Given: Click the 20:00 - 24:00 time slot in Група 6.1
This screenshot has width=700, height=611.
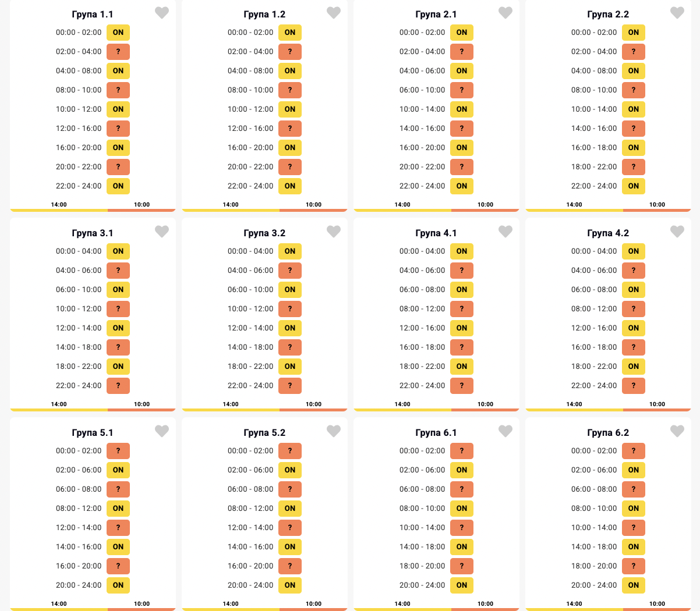Looking at the screenshot, I should coord(422,585).
